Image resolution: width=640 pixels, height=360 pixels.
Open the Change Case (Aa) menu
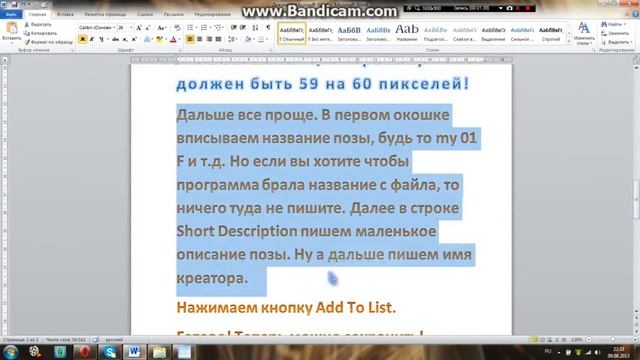[x=162, y=28]
